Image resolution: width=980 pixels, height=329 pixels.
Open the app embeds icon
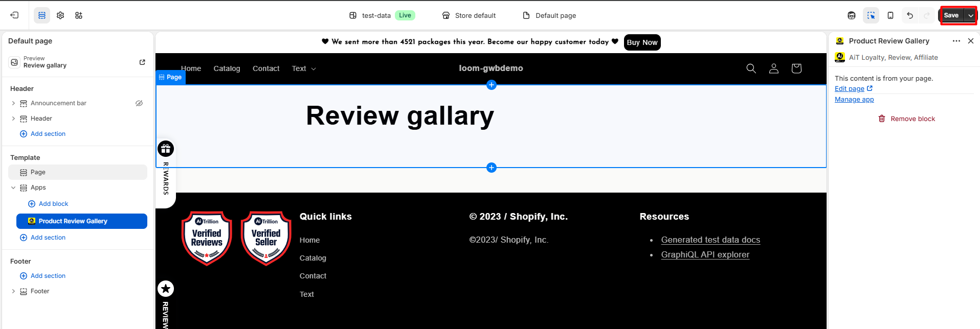click(x=79, y=15)
